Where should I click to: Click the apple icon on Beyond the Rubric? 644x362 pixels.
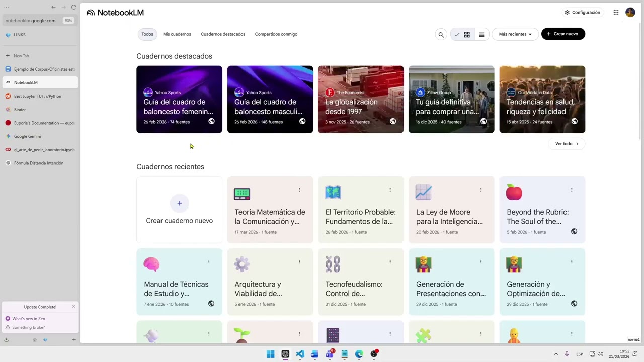pyautogui.click(x=514, y=192)
